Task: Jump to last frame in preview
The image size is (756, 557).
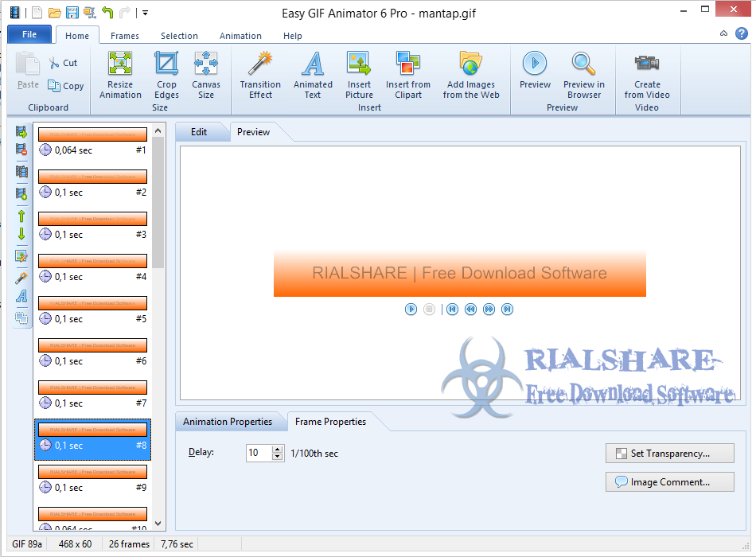Action: 507,309
